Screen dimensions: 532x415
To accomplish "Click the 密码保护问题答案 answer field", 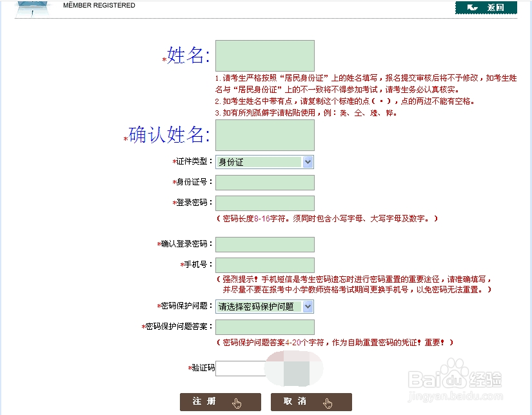I will click(x=265, y=327).
